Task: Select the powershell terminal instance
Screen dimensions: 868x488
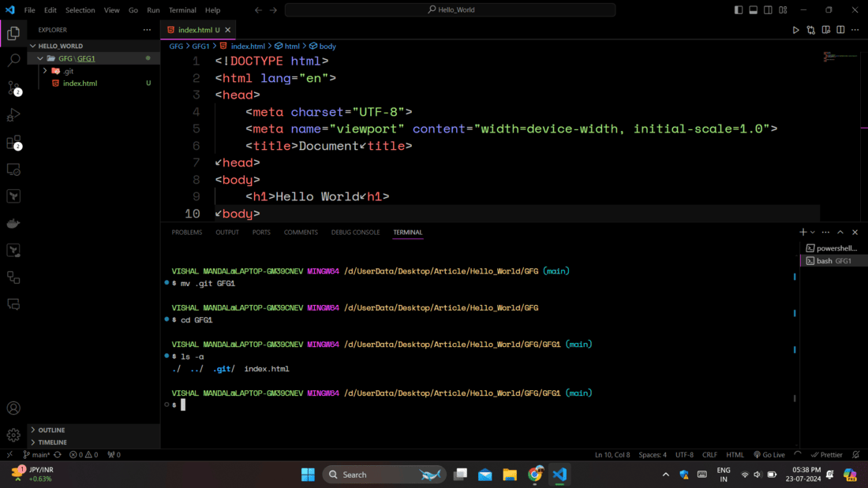Action: (835, 248)
